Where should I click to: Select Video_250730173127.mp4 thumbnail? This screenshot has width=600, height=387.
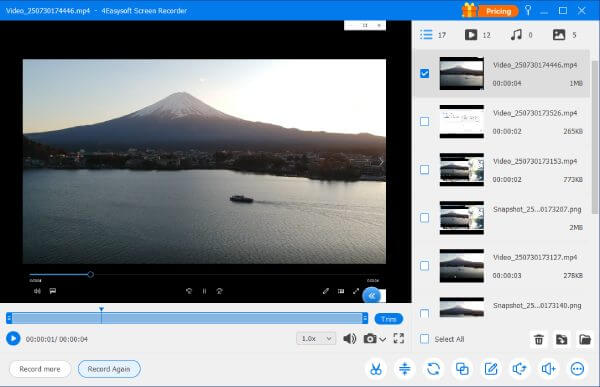pos(461,266)
